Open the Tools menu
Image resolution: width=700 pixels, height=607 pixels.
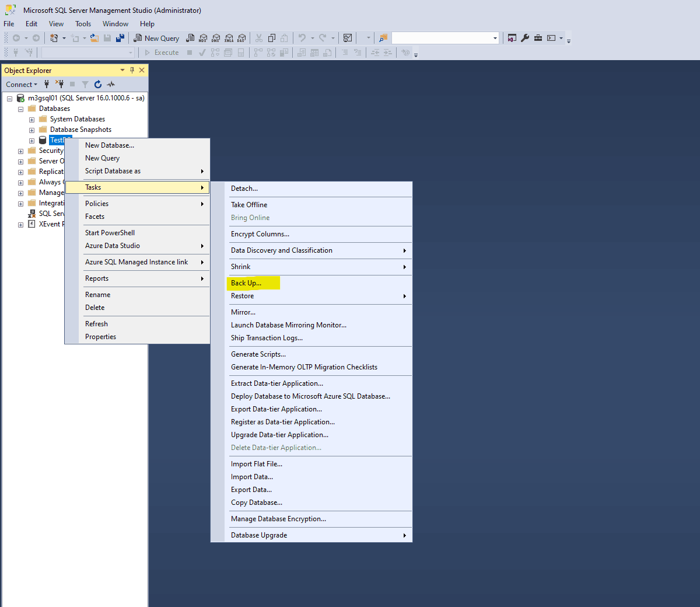point(83,24)
